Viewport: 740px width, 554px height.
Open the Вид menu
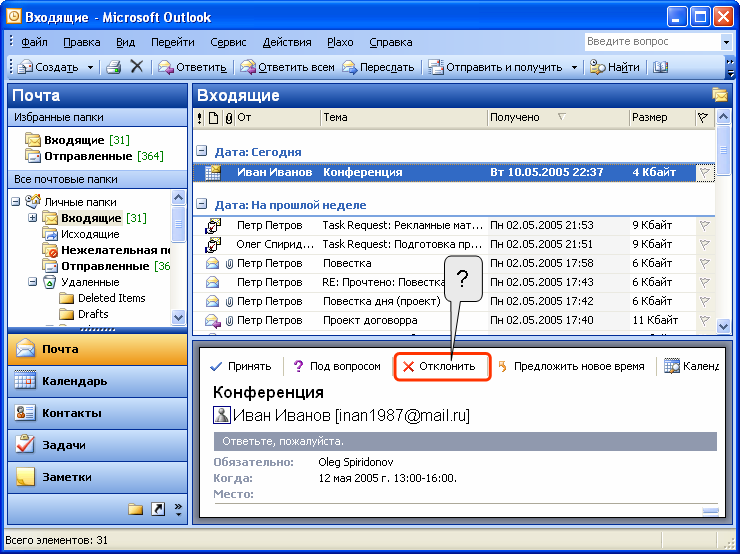click(125, 42)
